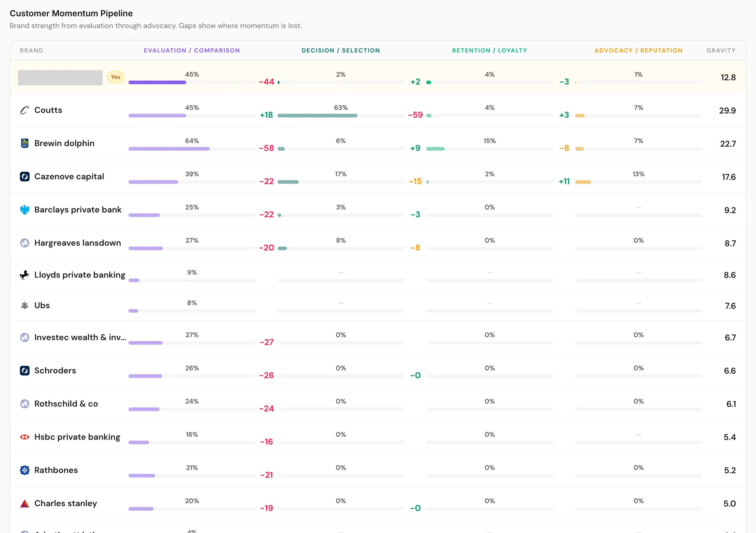Image resolution: width=756 pixels, height=533 pixels.
Task: Click the Rathbones logo icon
Action: pyautogui.click(x=25, y=470)
